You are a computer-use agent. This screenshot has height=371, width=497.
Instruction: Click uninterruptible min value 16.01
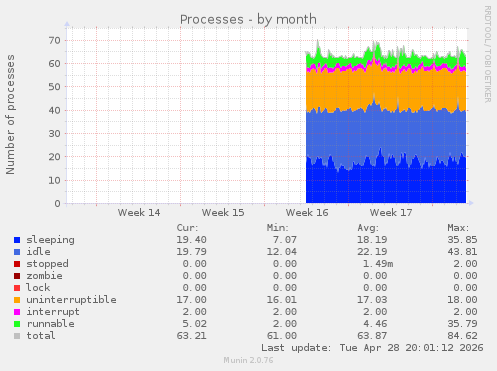(282, 300)
